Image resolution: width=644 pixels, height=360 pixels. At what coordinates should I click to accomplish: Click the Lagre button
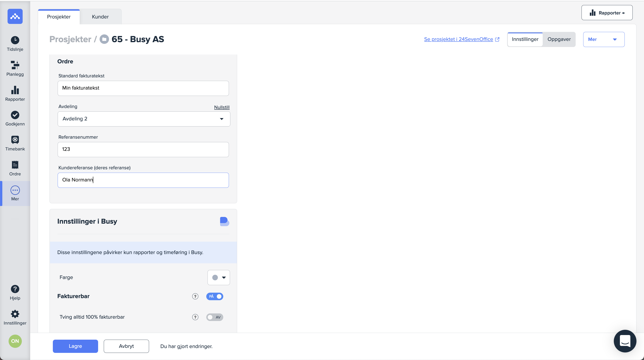[x=75, y=346]
